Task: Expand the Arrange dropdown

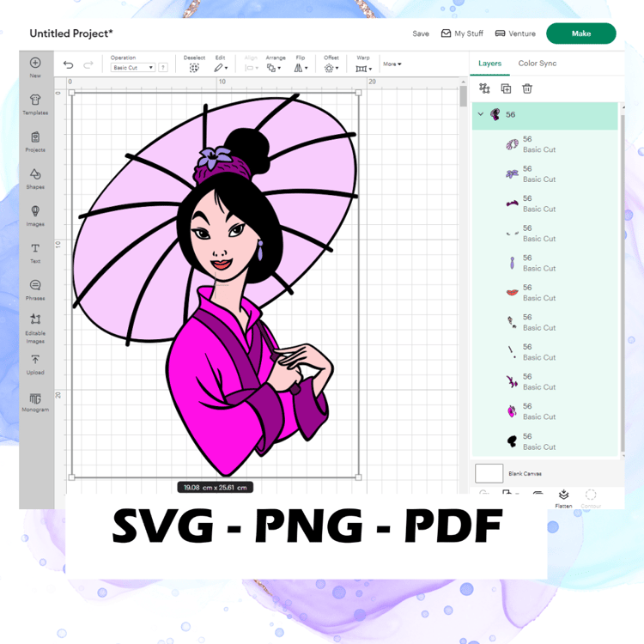Action: coord(274,68)
